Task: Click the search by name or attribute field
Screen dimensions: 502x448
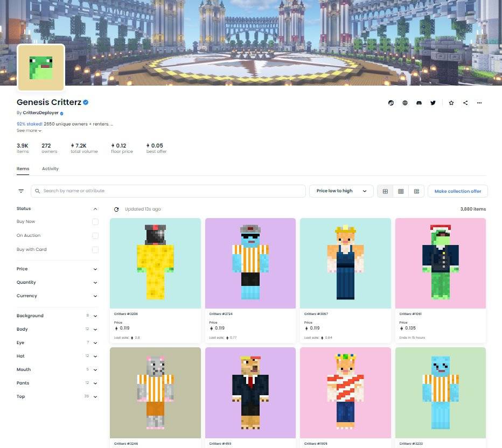Action: click(x=168, y=191)
